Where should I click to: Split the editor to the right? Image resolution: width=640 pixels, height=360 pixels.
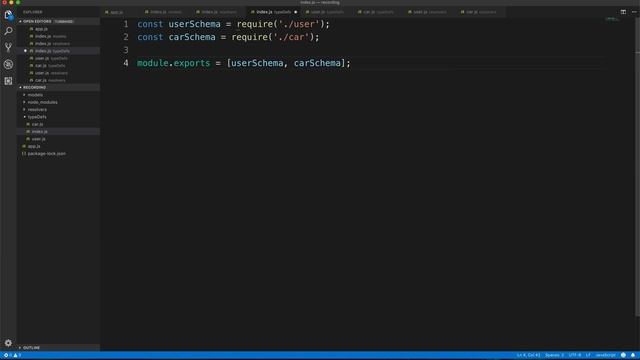pyautogui.click(x=623, y=12)
